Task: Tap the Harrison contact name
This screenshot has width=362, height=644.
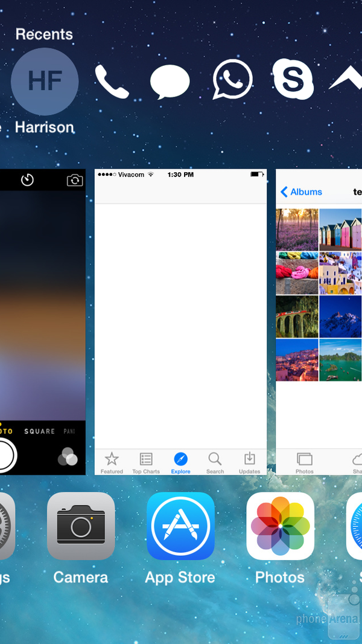Action: click(45, 127)
